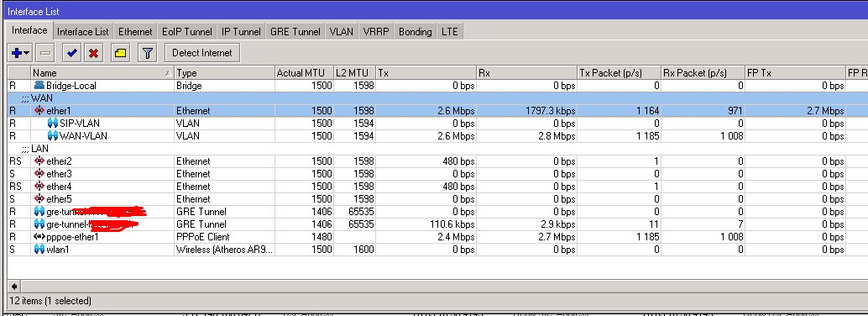Disable interface with red X icon
The width and height of the screenshot is (868, 316).
93,53
